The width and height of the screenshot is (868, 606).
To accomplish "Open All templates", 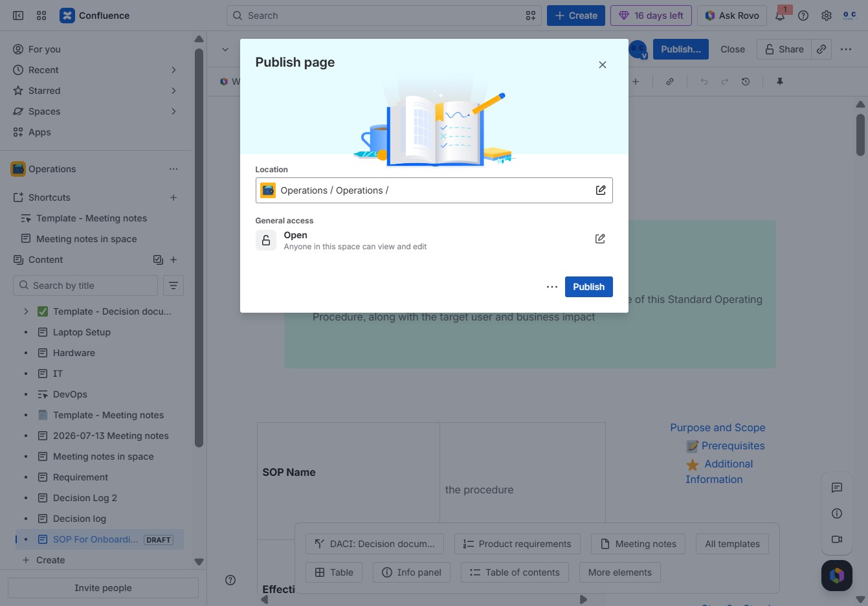I will pos(732,544).
